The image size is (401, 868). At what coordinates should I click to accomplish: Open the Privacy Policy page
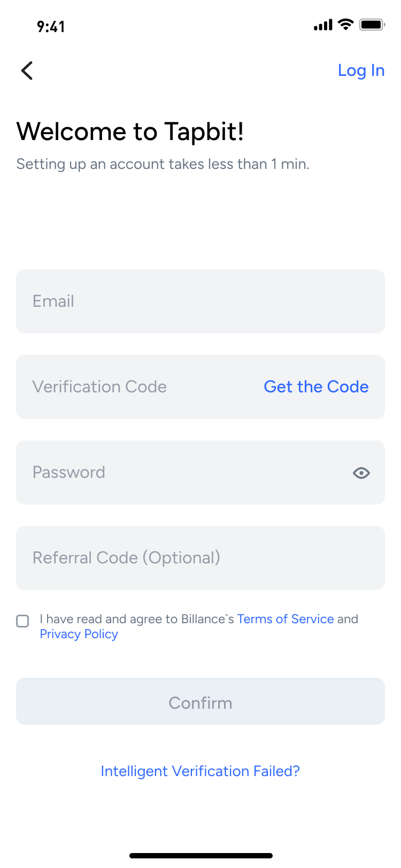[x=79, y=634]
